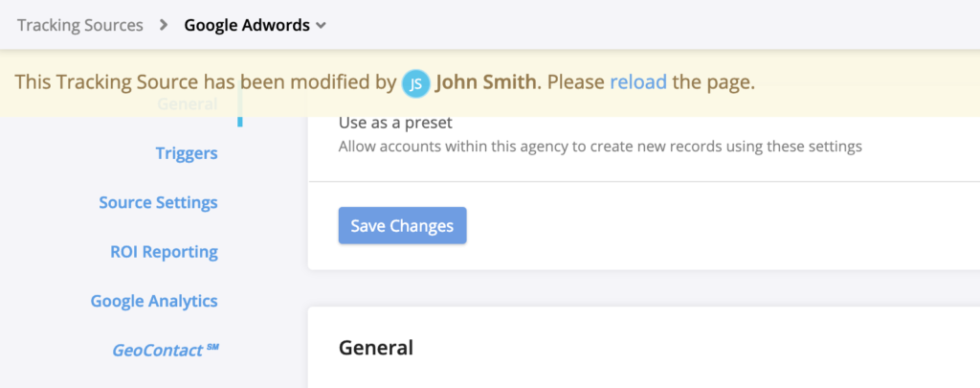Click the General section heading
Image resolution: width=980 pixels, height=388 pixels.
(x=376, y=348)
